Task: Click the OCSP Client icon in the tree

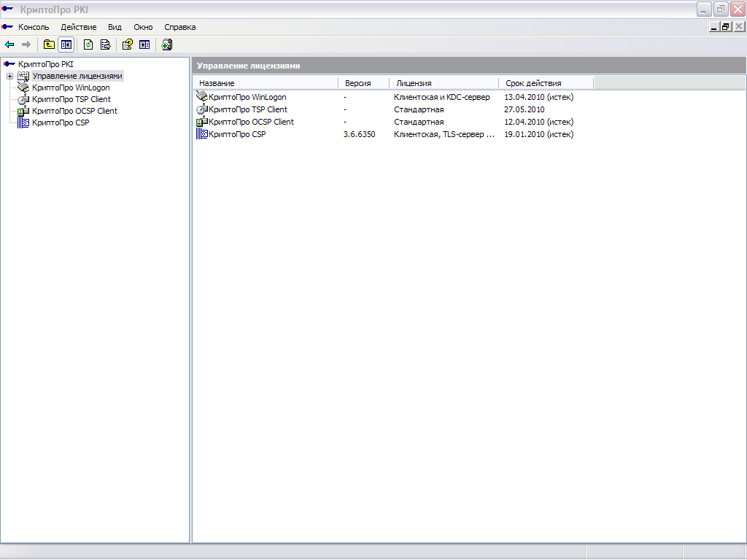Action: [23, 111]
